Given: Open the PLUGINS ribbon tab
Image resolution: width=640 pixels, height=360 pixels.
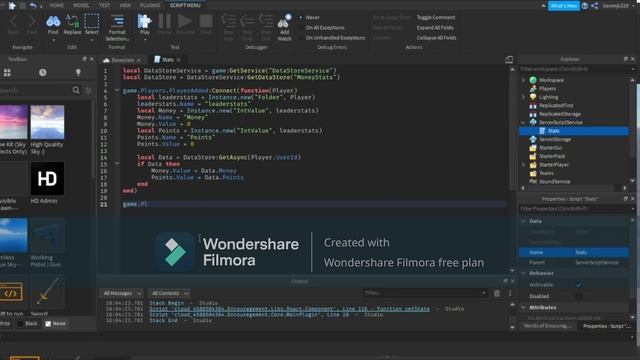Looking at the screenshot, I should [150, 5].
